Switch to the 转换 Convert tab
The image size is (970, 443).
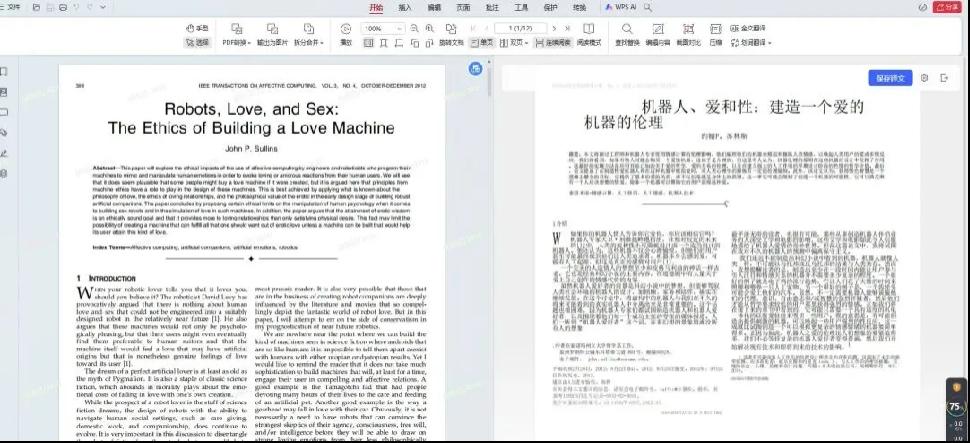tap(579, 7)
